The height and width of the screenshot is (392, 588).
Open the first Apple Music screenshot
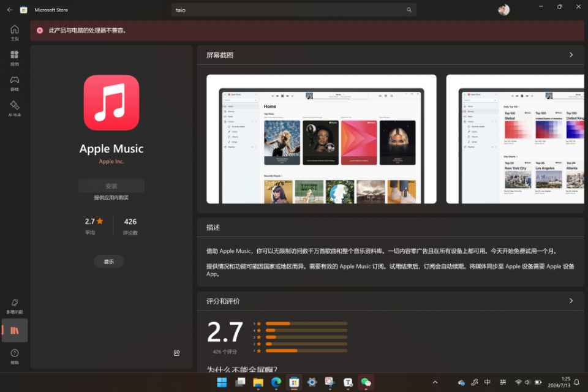tap(322, 139)
